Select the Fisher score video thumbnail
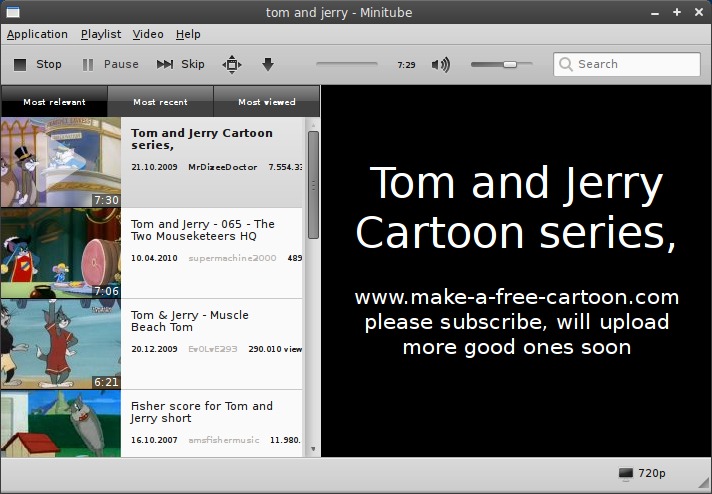Image resolution: width=712 pixels, height=494 pixels. [61, 424]
